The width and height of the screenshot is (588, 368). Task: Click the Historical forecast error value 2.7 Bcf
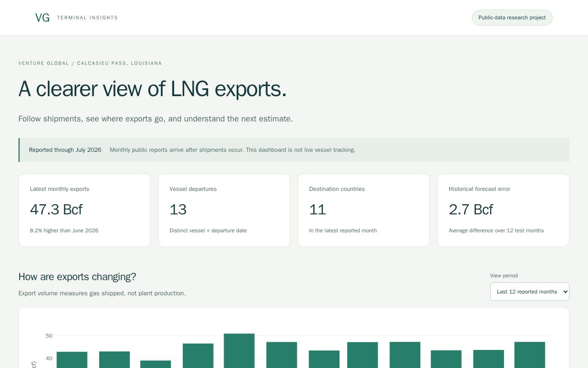pyautogui.click(x=471, y=210)
